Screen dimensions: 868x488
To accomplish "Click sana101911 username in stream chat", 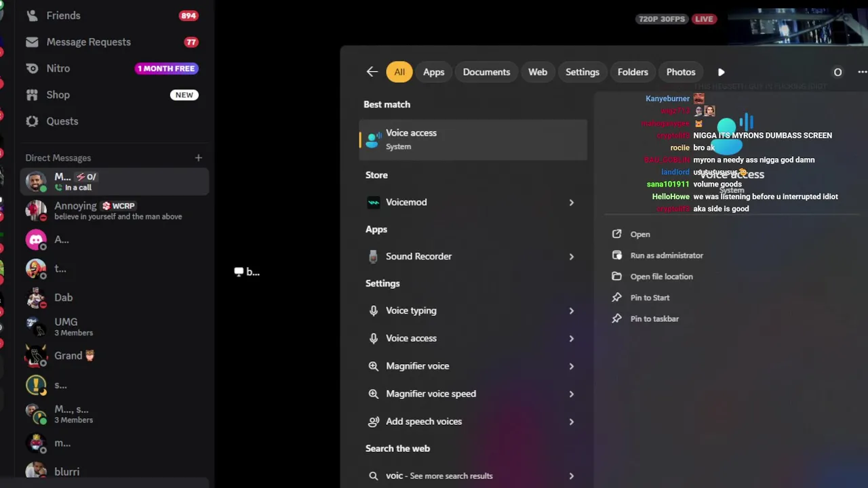I will (668, 184).
